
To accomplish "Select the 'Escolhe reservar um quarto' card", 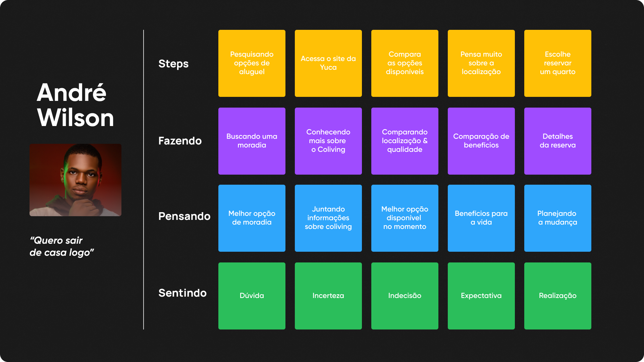I will coord(558,63).
